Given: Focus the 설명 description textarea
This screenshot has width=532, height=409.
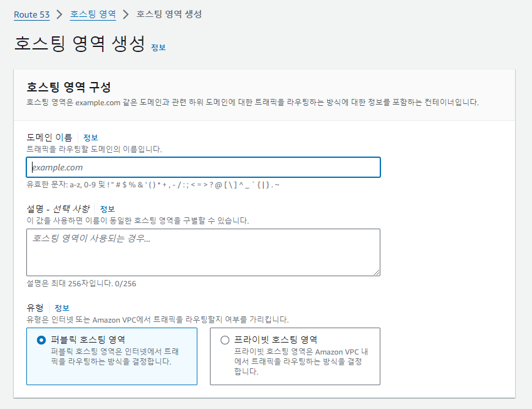Looking at the screenshot, I should (203, 252).
